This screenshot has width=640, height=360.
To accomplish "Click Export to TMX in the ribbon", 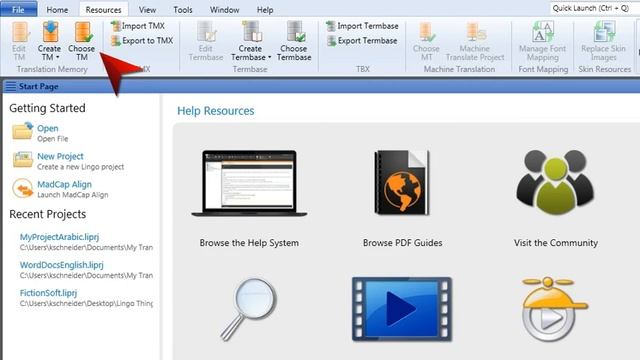I will click(x=142, y=41).
